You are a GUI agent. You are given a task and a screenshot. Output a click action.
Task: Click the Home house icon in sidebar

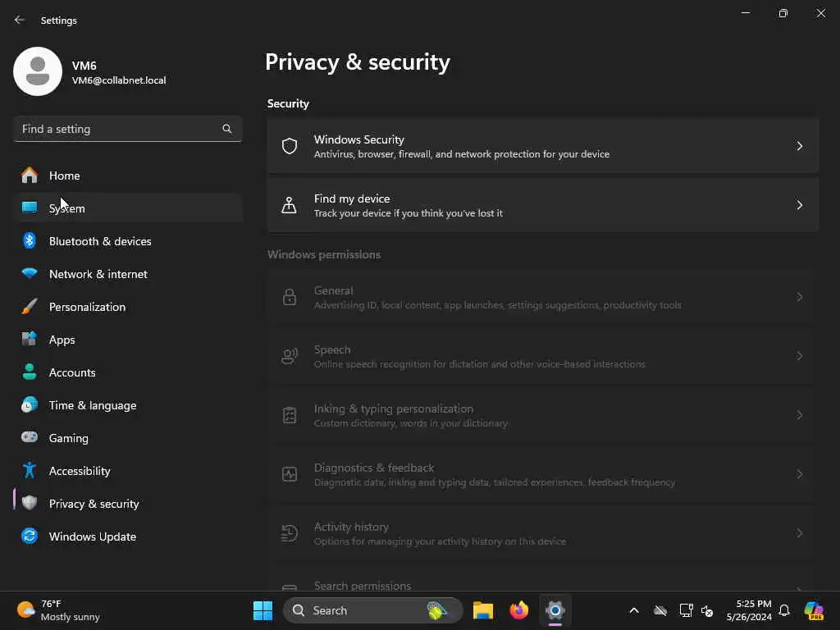click(x=30, y=176)
